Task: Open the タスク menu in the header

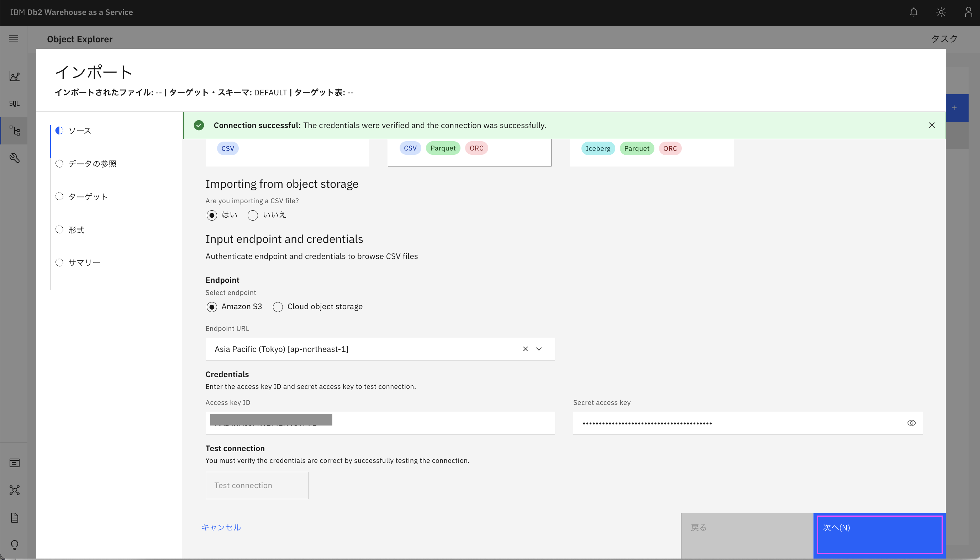Action: pos(944,39)
